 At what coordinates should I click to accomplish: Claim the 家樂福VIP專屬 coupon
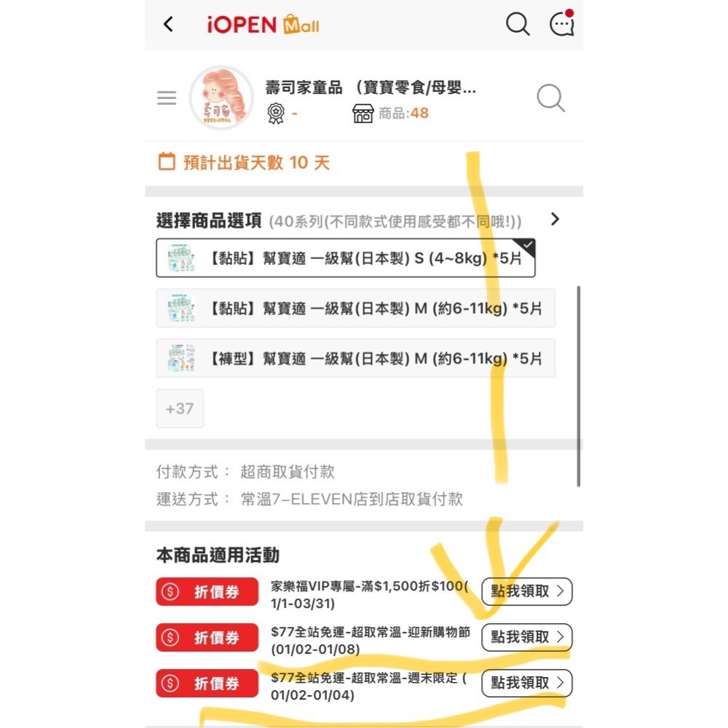pyautogui.click(x=526, y=591)
